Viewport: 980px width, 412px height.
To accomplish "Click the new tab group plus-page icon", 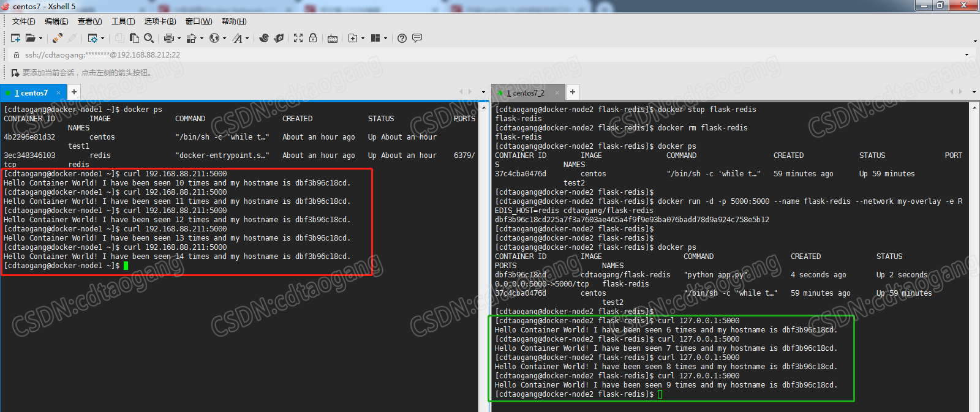I will click(x=353, y=38).
